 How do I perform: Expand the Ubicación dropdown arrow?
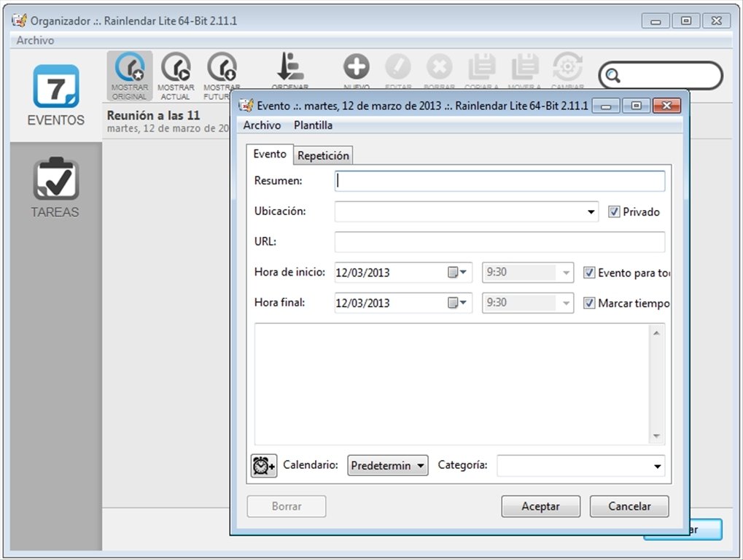pyautogui.click(x=591, y=211)
